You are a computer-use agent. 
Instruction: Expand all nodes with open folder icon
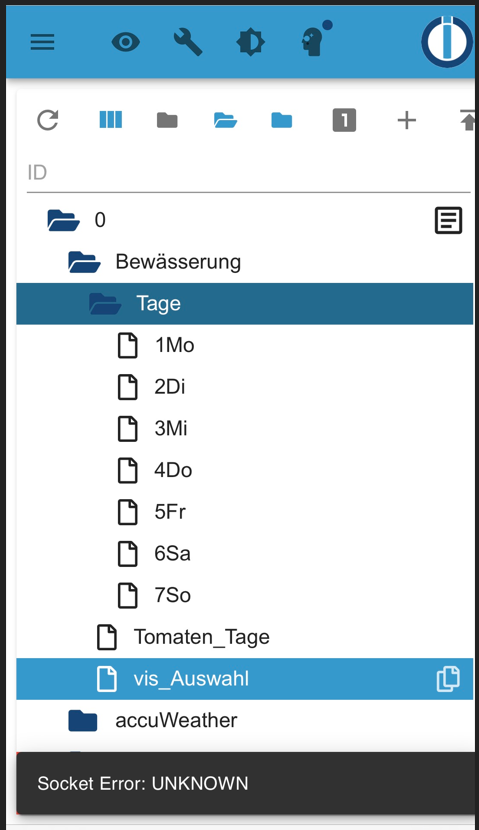[225, 121]
